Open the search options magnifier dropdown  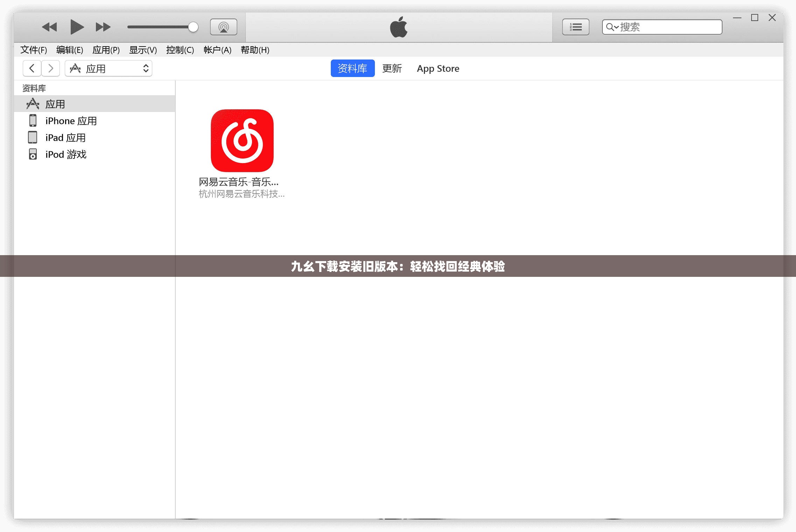tap(612, 27)
